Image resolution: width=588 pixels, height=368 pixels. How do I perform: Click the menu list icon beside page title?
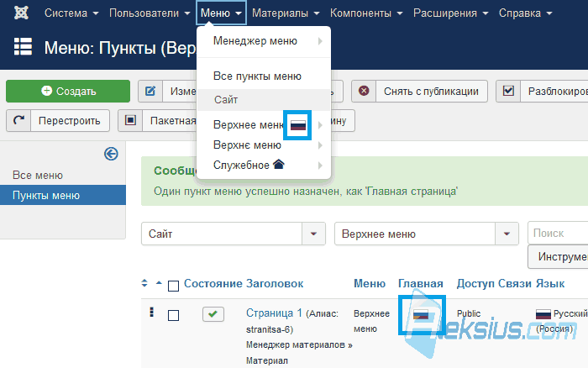click(23, 46)
